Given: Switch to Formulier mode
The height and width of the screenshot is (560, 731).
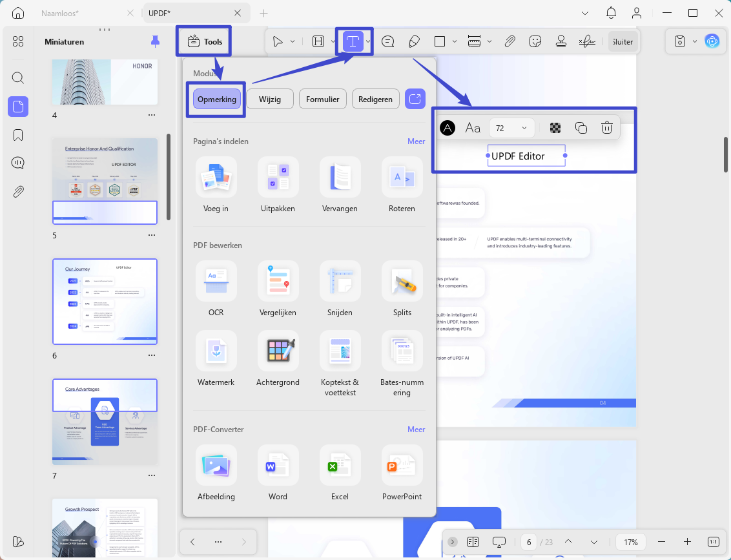Looking at the screenshot, I should pos(323,99).
